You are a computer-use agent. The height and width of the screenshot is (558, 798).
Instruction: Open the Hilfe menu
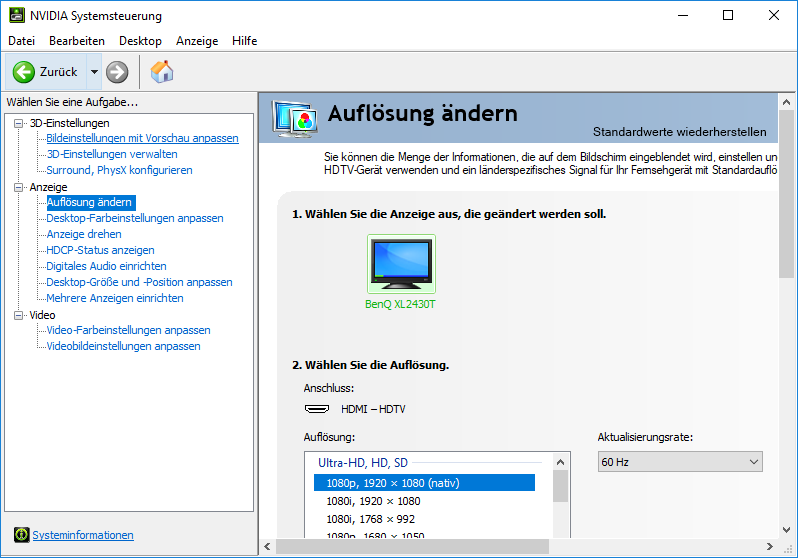(x=244, y=41)
